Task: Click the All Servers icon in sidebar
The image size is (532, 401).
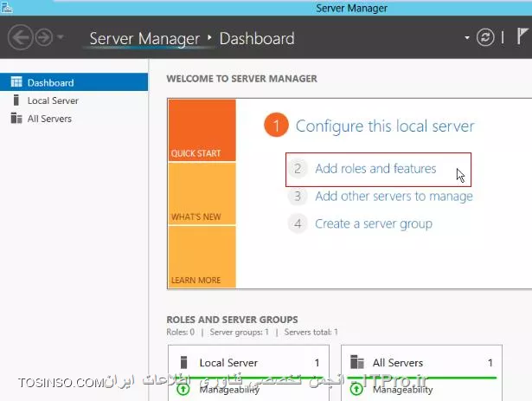Action: point(16,119)
